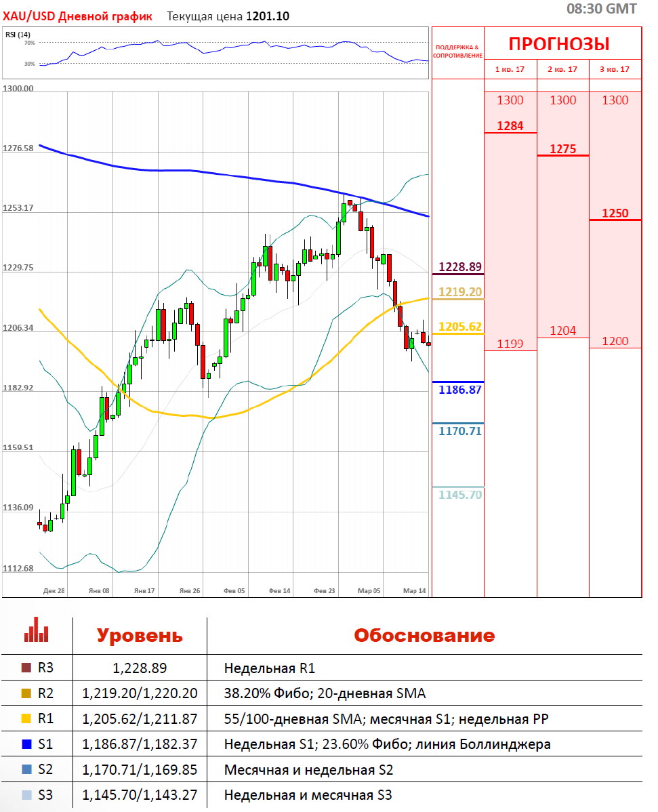
Task: Click the light blue S3 color square
Action: click(26, 795)
